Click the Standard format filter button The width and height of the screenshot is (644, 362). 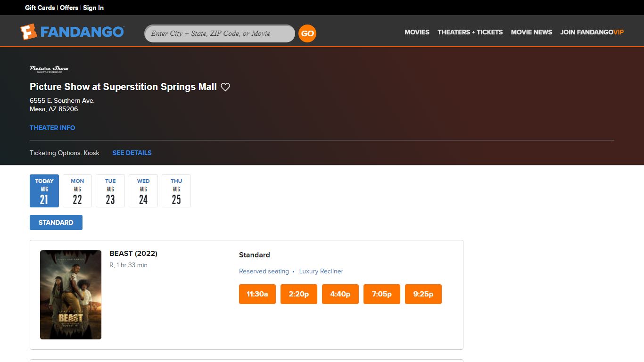point(56,222)
